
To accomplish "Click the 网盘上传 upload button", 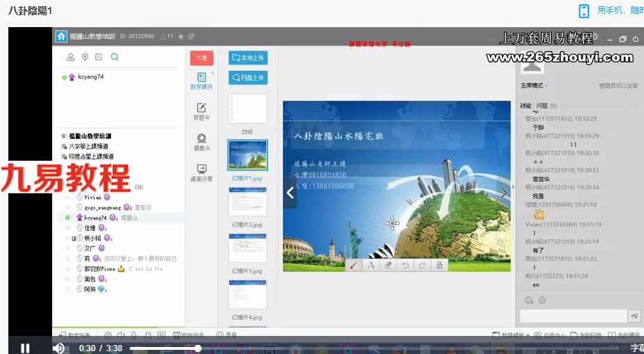I will click(248, 77).
